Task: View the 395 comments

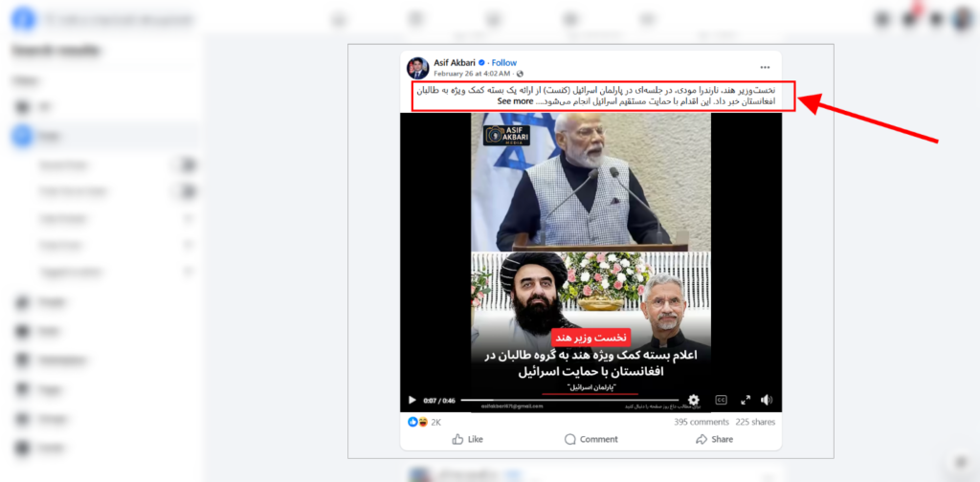Action: (702, 422)
